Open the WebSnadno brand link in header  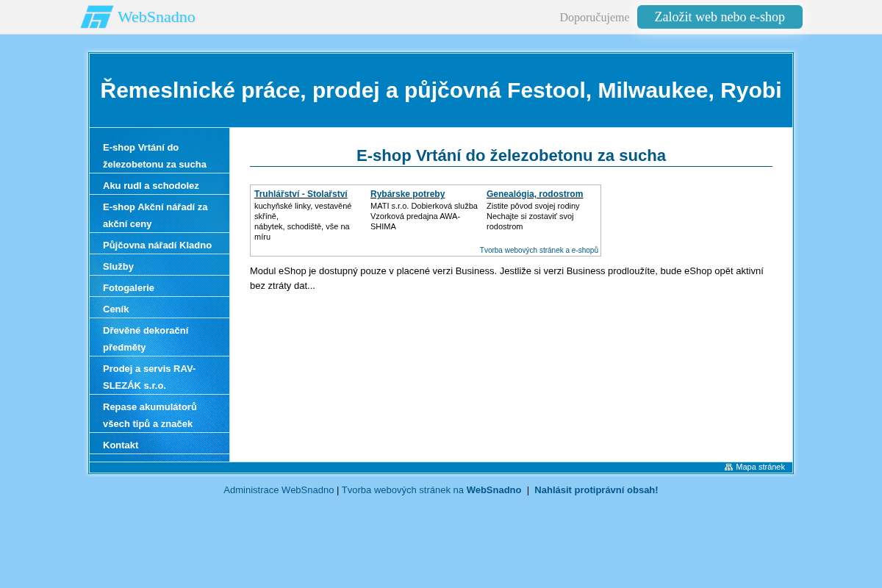[x=156, y=17]
